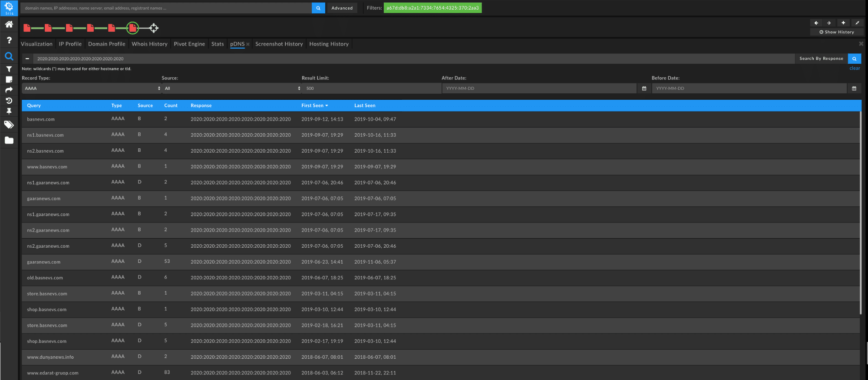Click the Advanced button
The image size is (868, 380).
point(342,8)
